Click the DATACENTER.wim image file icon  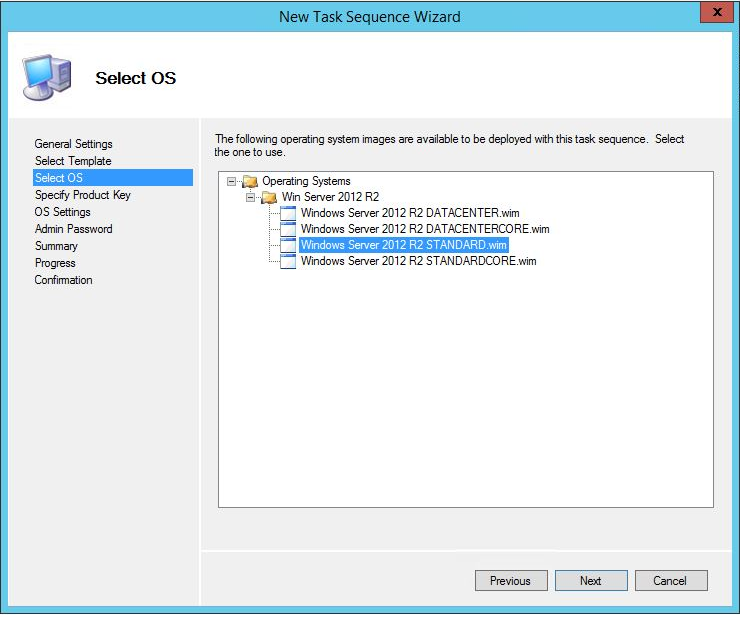pos(288,213)
